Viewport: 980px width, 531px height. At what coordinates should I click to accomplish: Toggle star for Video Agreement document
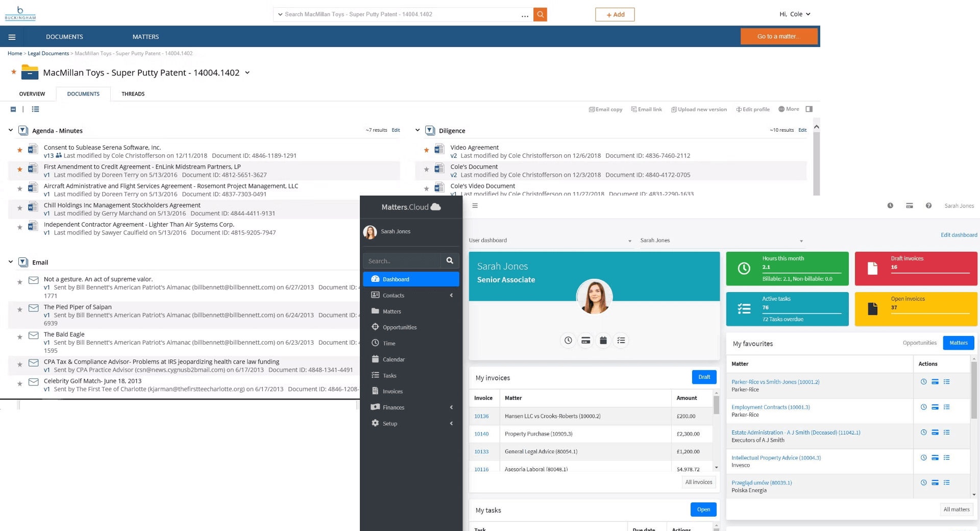426,150
